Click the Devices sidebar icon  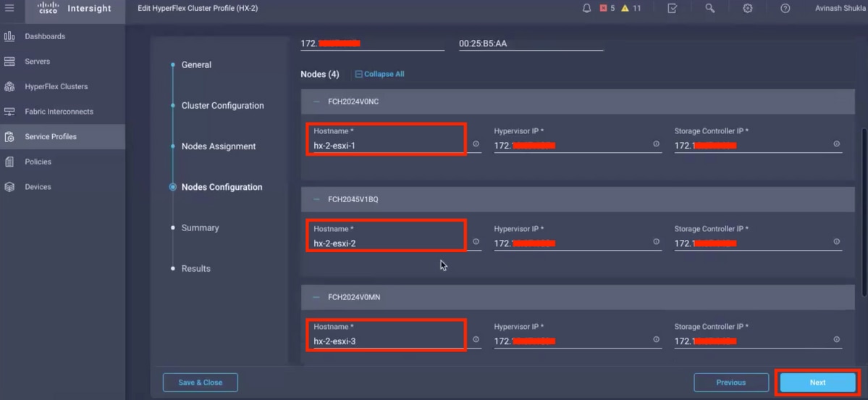pyautogui.click(x=9, y=187)
